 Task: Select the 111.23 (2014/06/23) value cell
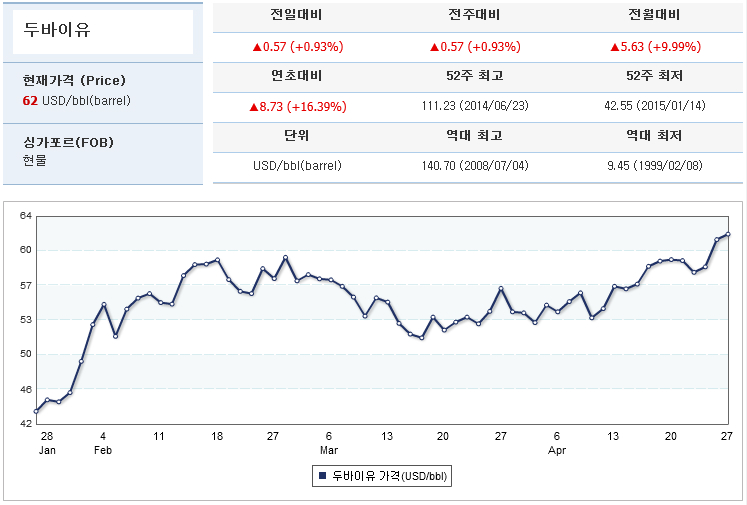[474, 105]
